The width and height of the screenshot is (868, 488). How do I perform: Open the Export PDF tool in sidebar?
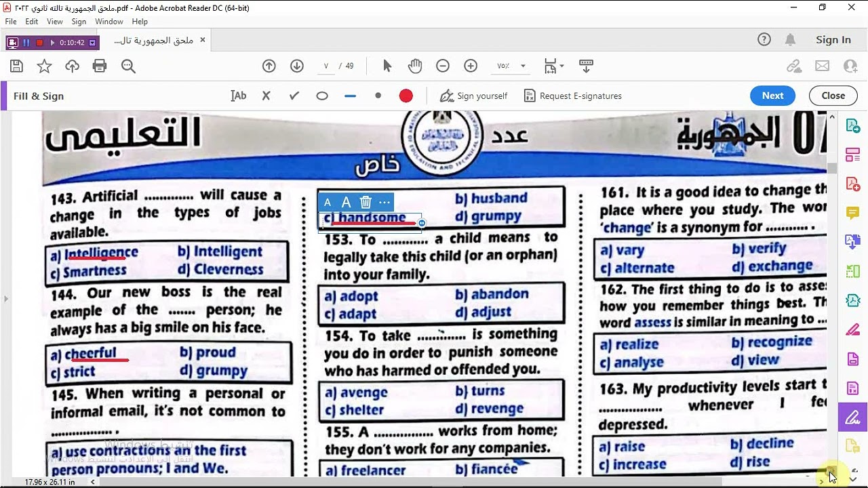click(x=853, y=125)
